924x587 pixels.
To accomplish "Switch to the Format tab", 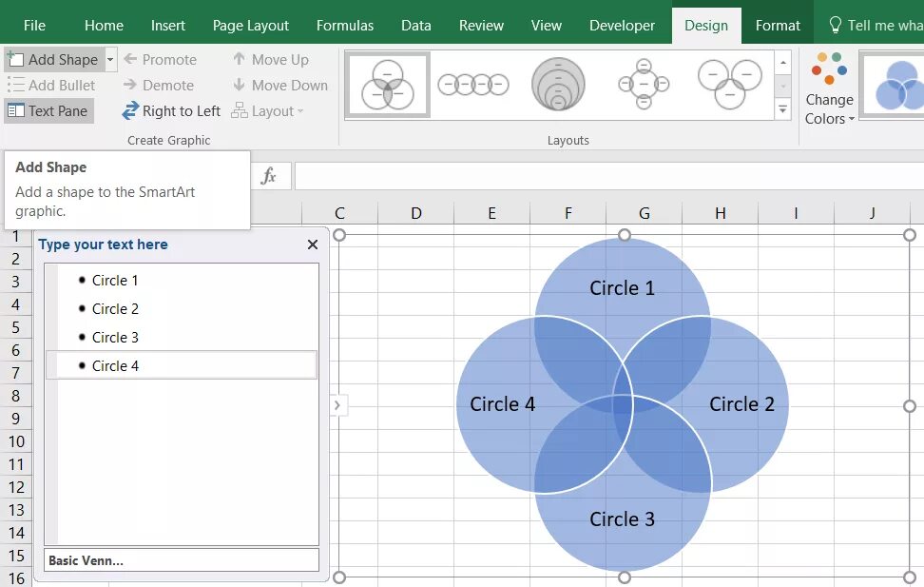I will point(778,25).
